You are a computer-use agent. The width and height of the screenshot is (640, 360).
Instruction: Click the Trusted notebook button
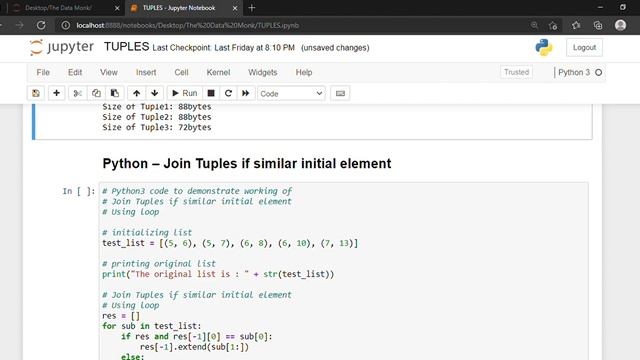point(516,72)
